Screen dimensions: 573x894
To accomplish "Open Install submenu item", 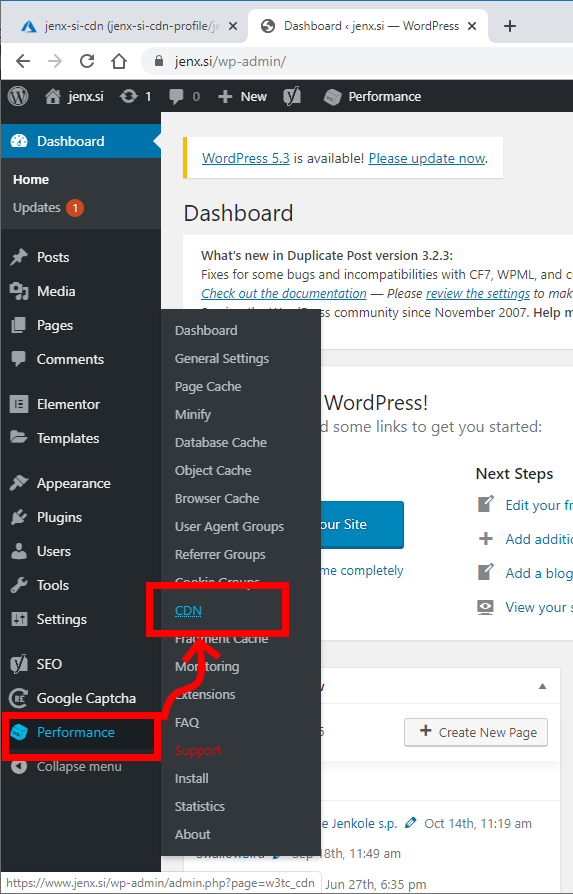I will coord(192,778).
